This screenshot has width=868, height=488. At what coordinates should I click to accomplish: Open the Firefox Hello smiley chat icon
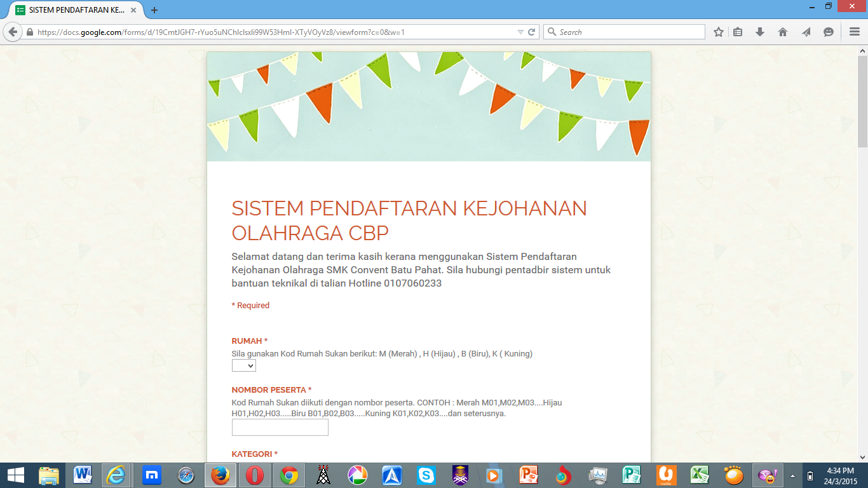pos(829,32)
